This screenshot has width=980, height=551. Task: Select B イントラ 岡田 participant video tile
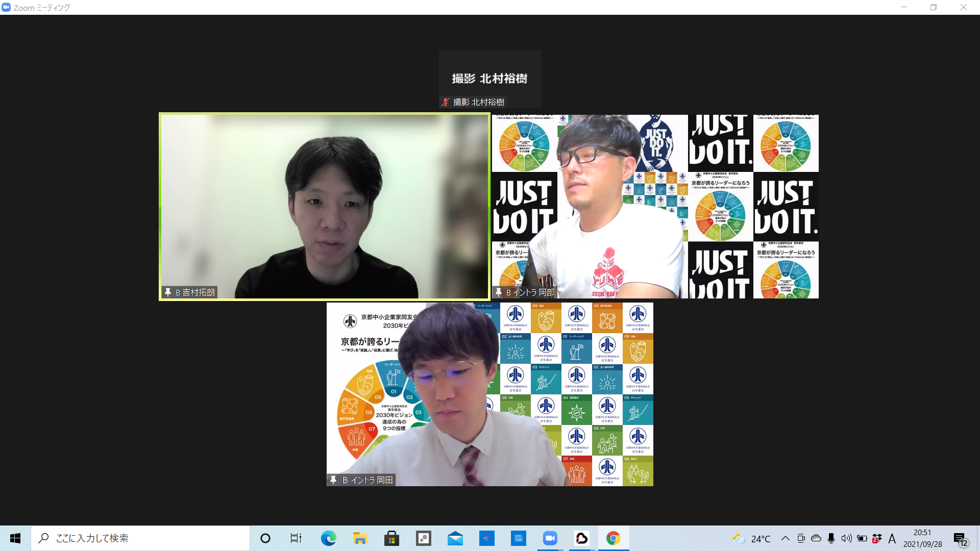tap(490, 394)
